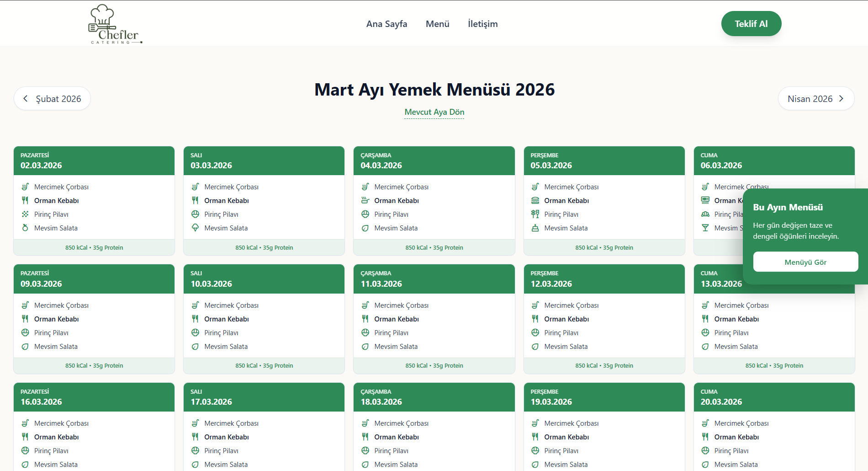Click the Mevsim Salata icon in the 03.03.2026 card

(x=195, y=228)
